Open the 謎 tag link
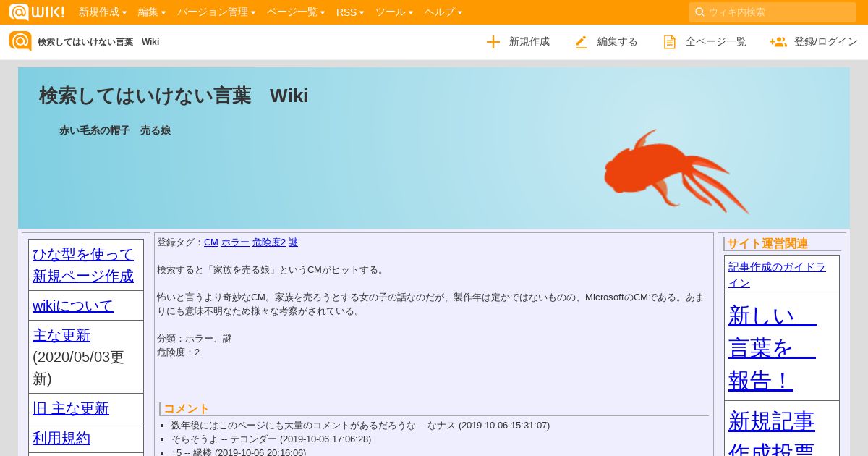868x456 pixels. pos(293,242)
